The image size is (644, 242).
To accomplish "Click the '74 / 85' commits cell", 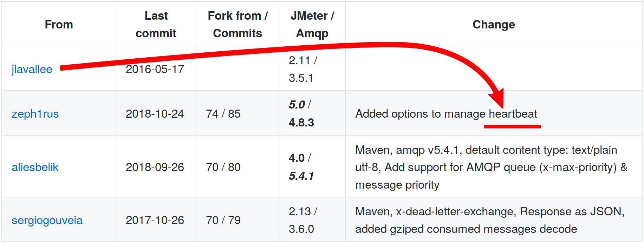I will [223, 114].
